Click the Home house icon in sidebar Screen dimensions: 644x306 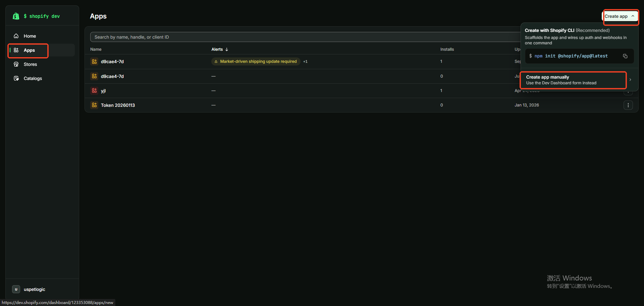click(16, 36)
